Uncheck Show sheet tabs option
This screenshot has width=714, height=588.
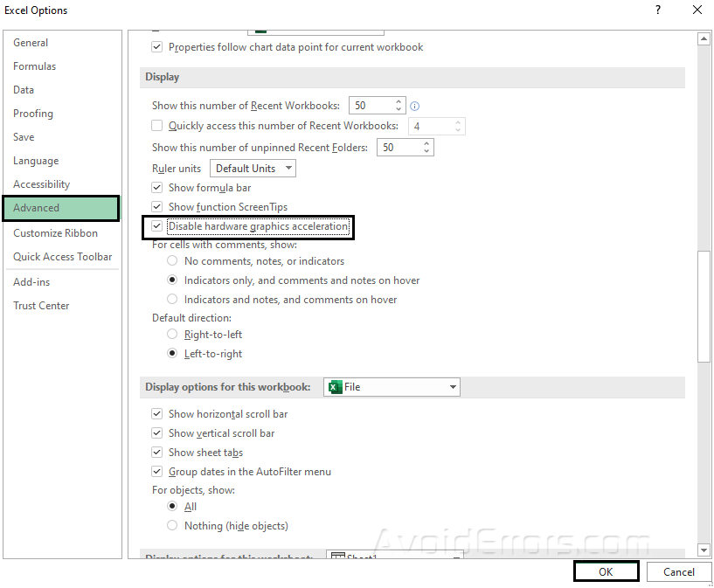[x=157, y=453]
